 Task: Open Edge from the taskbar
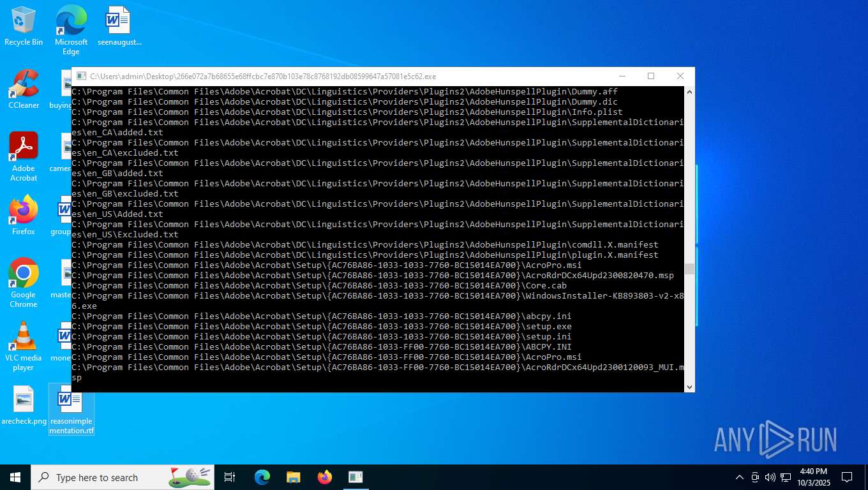262,477
